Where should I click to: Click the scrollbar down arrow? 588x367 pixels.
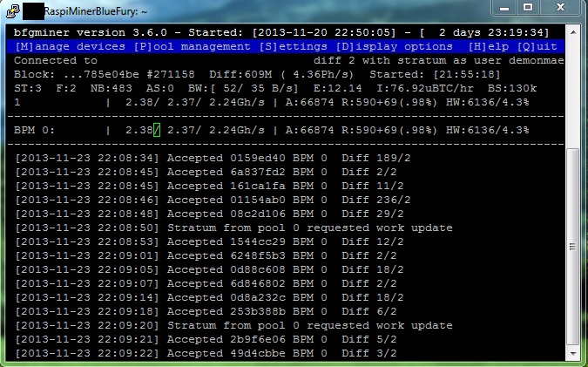[x=573, y=354]
